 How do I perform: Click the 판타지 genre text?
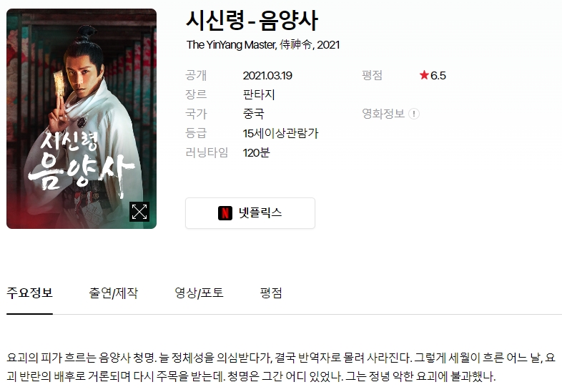point(259,94)
